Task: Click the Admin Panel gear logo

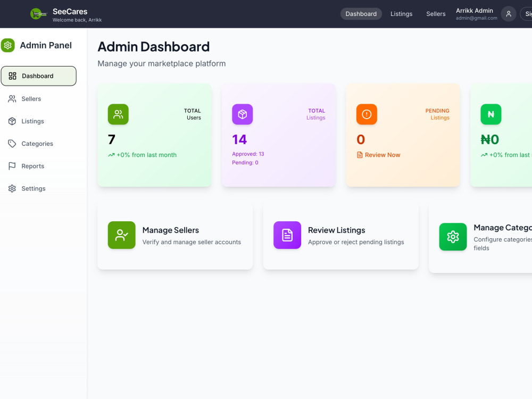Action: (x=8, y=45)
